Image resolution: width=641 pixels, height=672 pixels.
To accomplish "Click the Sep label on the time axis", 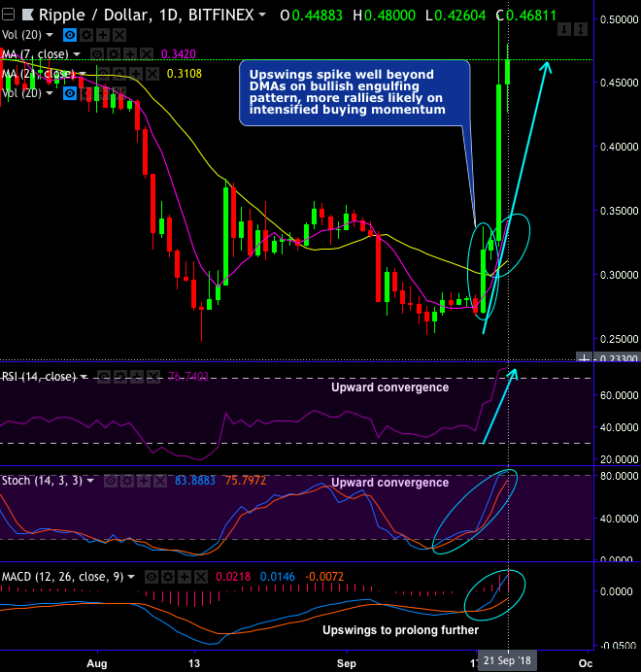I will tap(347, 664).
